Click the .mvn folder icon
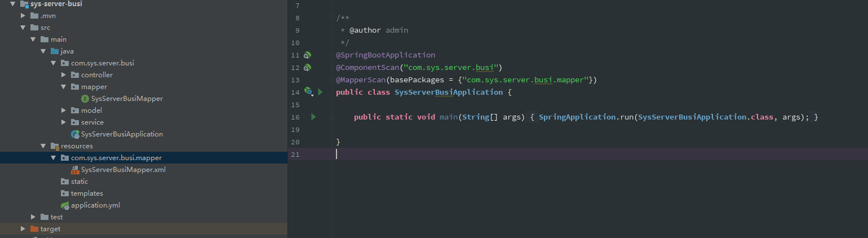The height and width of the screenshot is (238, 868). click(x=34, y=16)
